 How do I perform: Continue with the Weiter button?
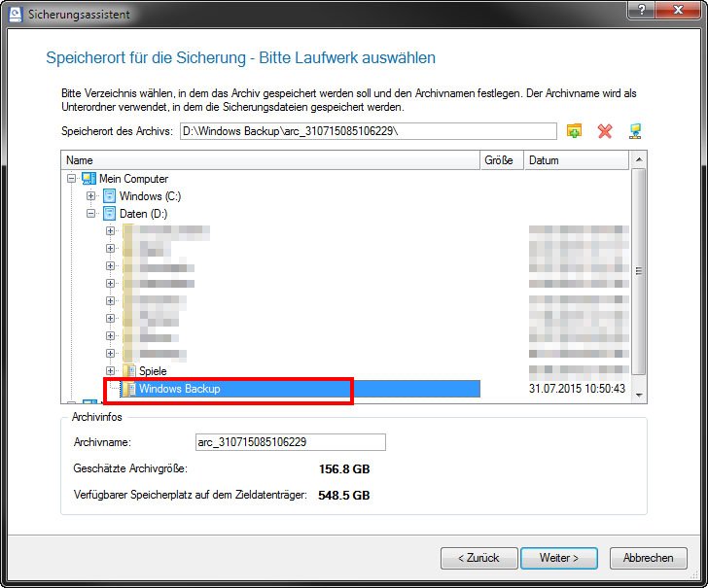(x=559, y=558)
